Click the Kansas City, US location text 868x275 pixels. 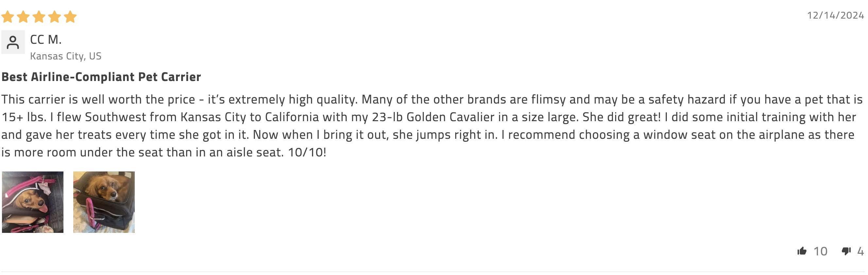pyautogui.click(x=66, y=56)
